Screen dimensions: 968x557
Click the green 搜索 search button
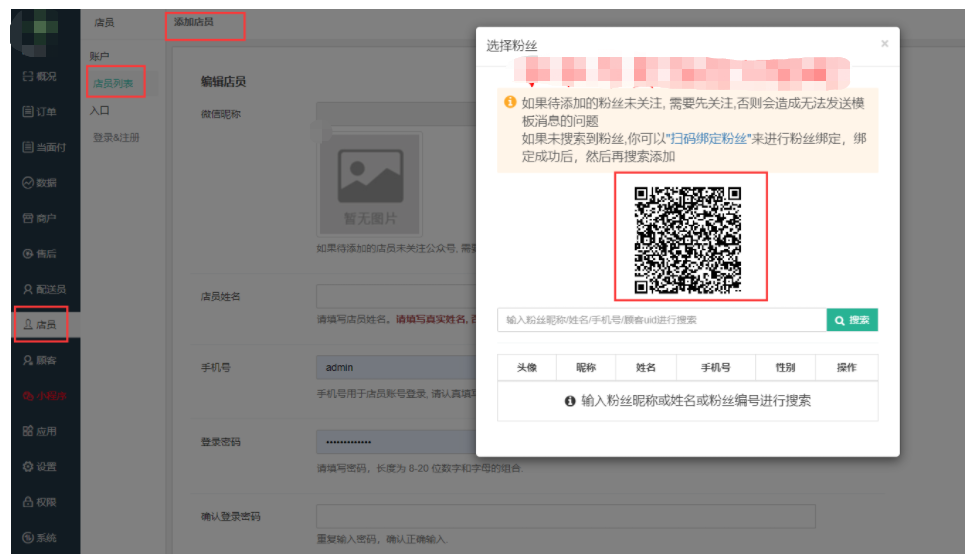point(852,320)
